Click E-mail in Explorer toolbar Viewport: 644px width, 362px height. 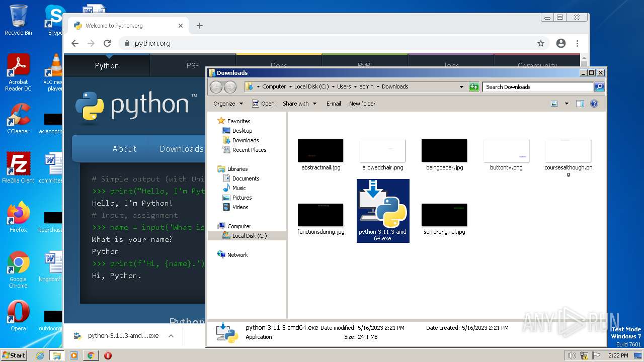pos(334,104)
